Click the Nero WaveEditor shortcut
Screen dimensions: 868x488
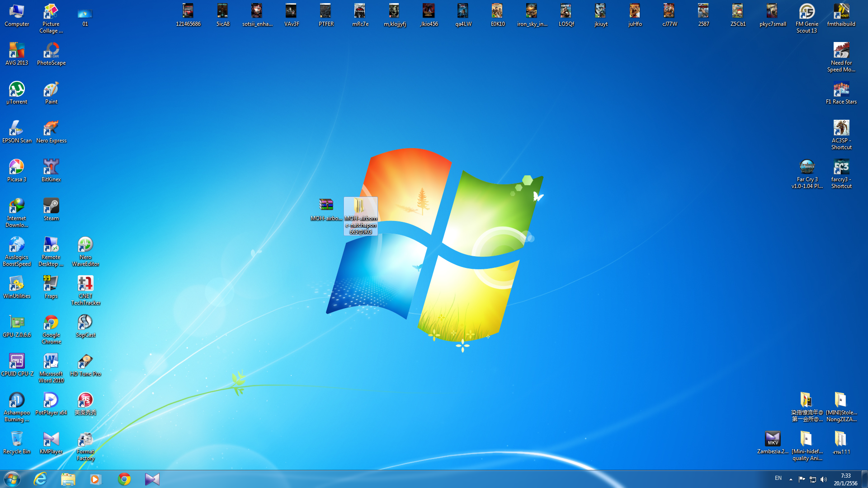point(85,246)
